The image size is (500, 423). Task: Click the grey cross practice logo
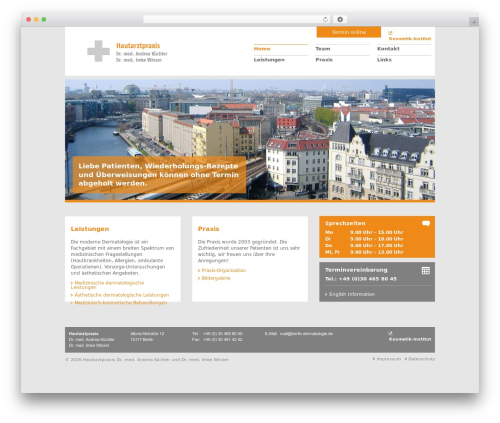(98, 51)
